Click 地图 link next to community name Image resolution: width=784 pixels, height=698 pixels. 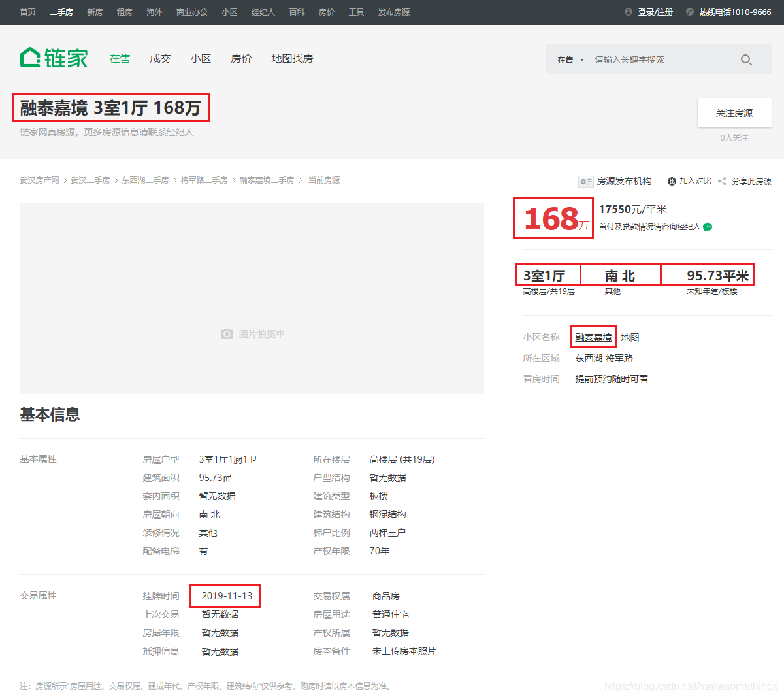coord(630,337)
